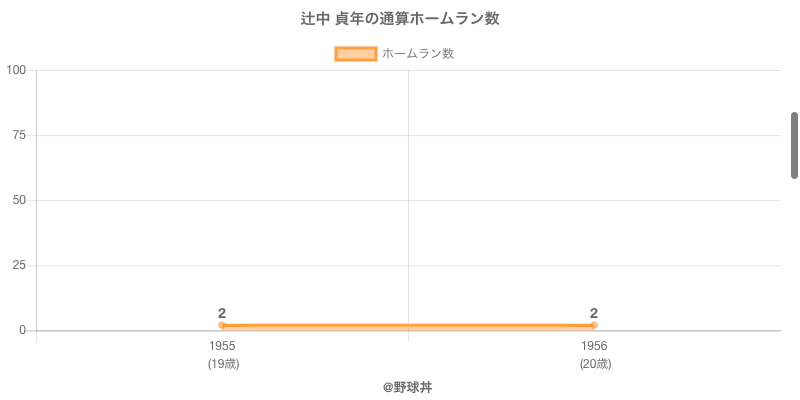
Task: Select the 1955 data point marker
Action: [222, 325]
